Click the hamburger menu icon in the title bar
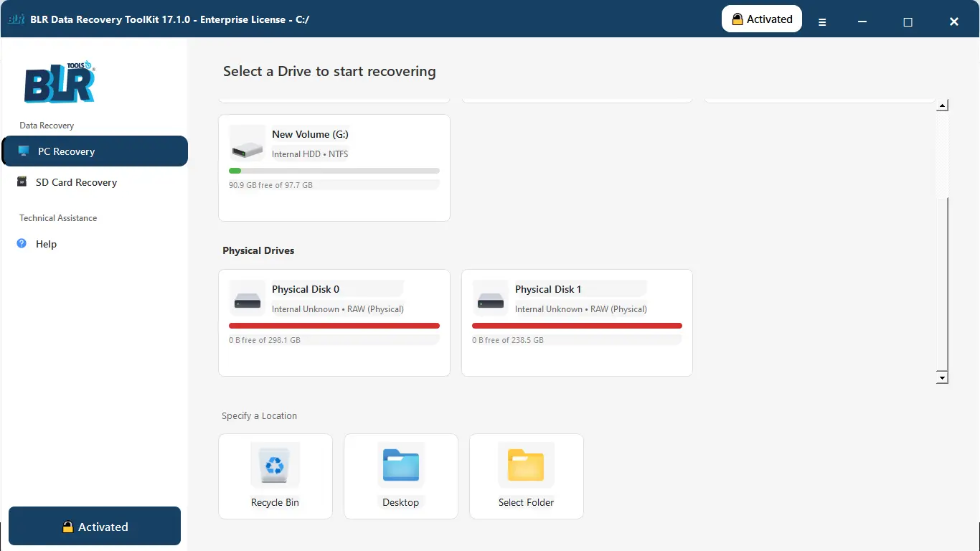 tap(822, 22)
